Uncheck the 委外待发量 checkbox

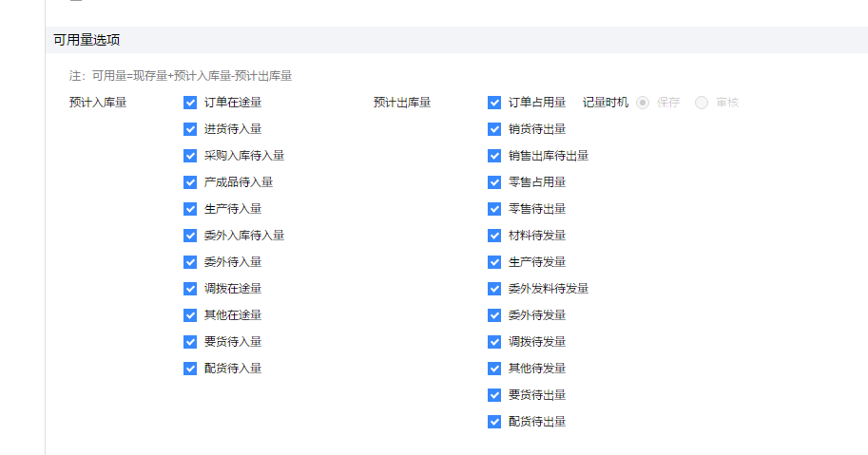pos(494,315)
